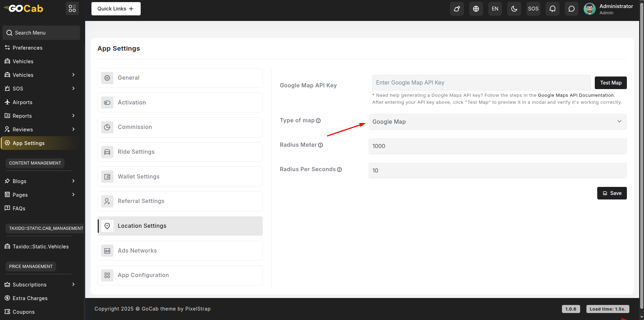Focus the Google Map API Key field
This screenshot has width=644, height=320.
click(x=481, y=83)
